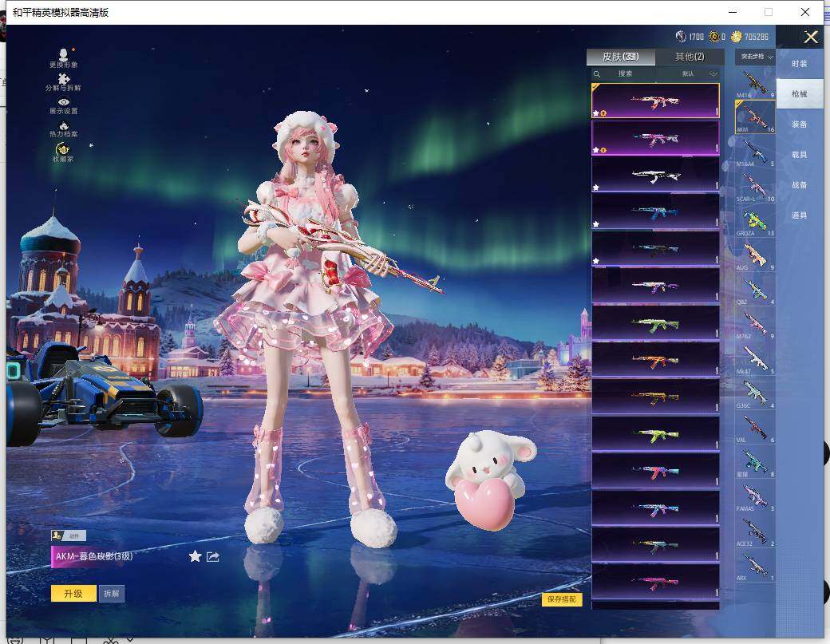Switch to the 其他(2) tab
The height and width of the screenshot is (644, 830).
[690, 57]
